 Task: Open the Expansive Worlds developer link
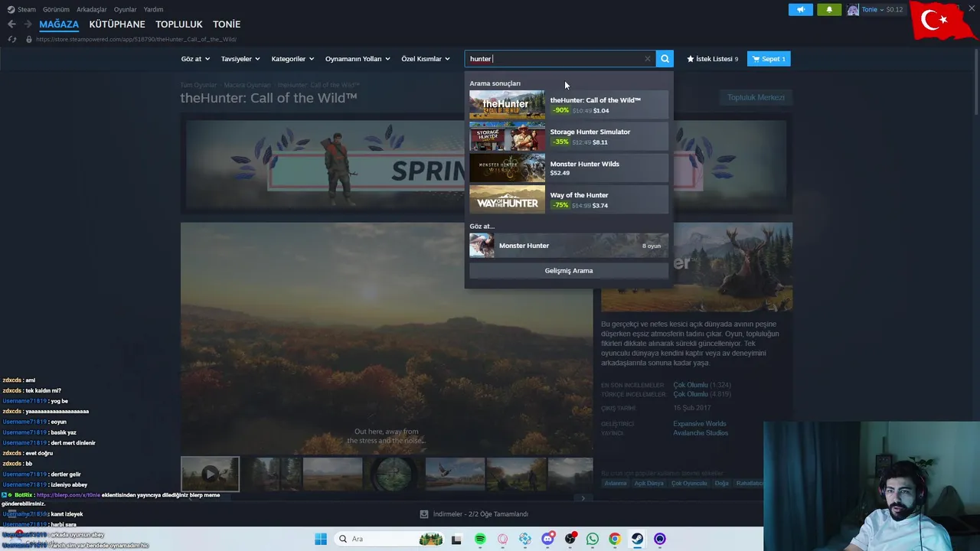pyautogui.click(x=700, y=424)
